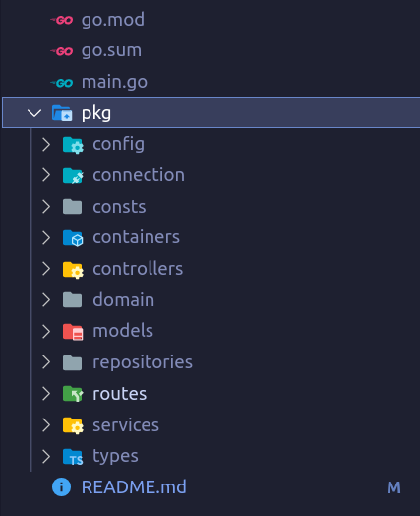
Task: Open the go.sum file
Action: 111,50
